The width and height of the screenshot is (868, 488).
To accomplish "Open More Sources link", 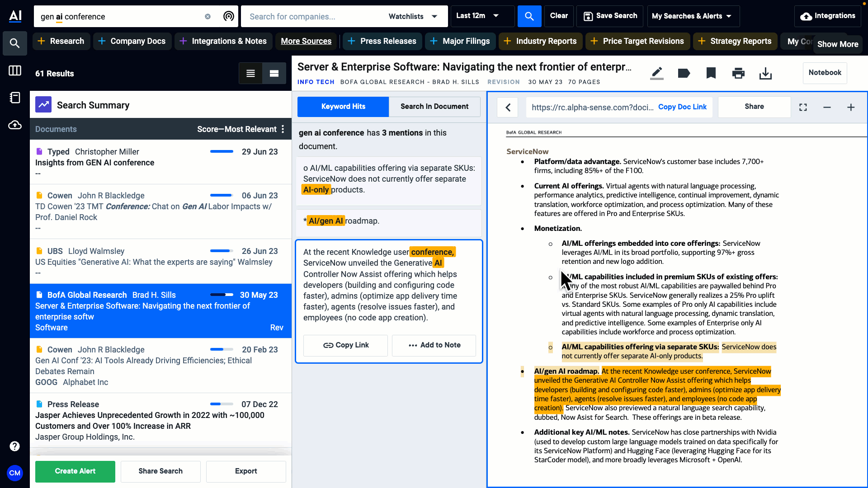I will pyautogui.click(x=306, y=41).
